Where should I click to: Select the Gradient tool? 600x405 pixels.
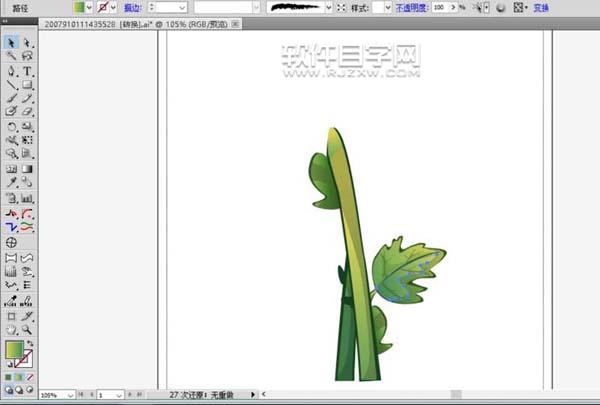[x=27, y=169]
